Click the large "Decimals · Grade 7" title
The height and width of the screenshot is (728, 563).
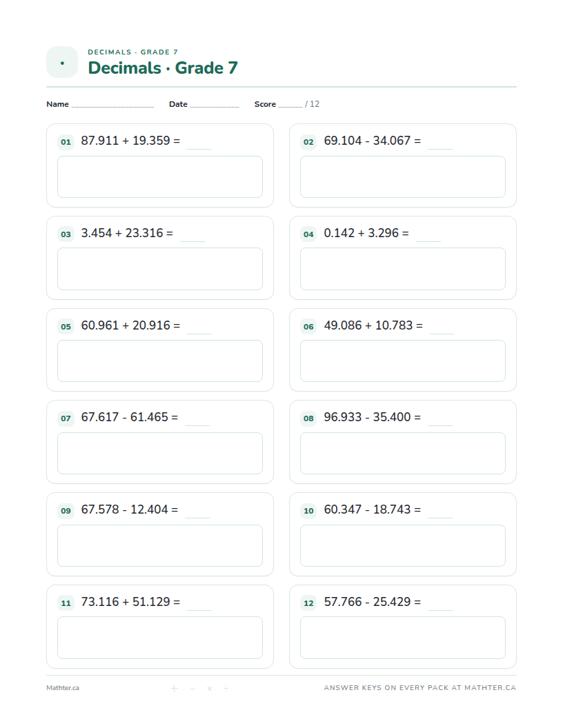tap(163, 68)
